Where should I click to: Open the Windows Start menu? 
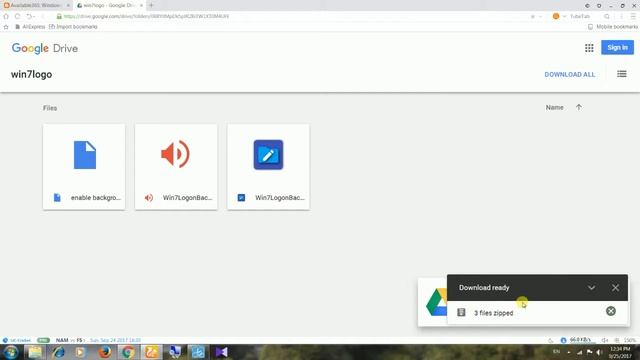pos(11,352)
